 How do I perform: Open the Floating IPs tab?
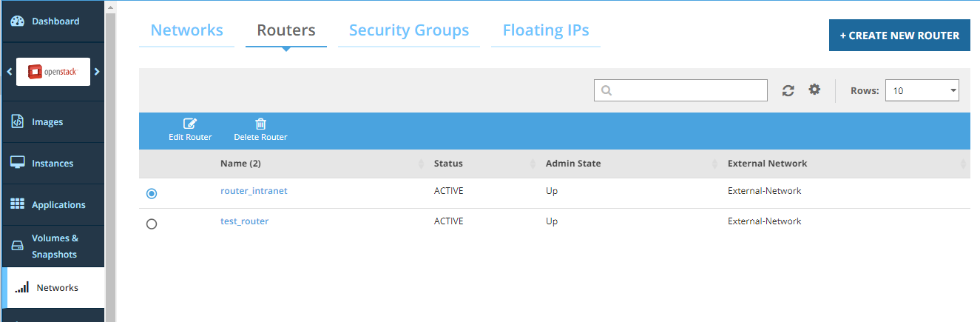[546, 30]
